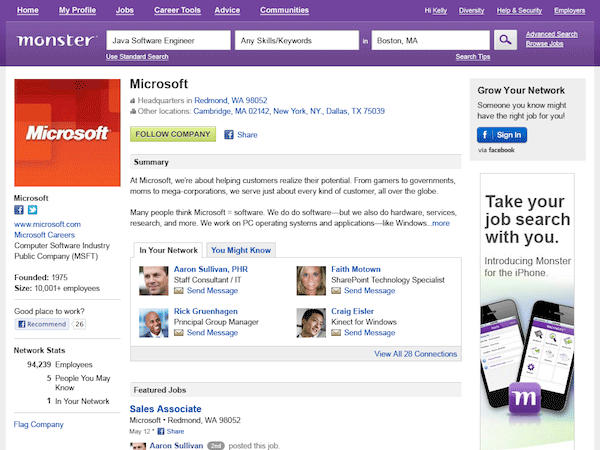Open Aaron Sullivan's profile photo
Screen dimensions: 600x450
(153, 280)
